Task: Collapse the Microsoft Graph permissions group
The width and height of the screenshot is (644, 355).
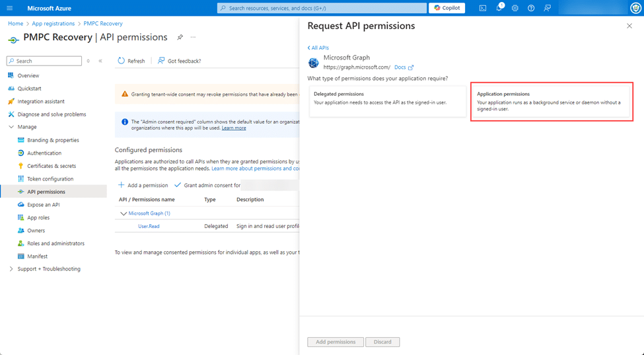Action: [x=124, y=214]
